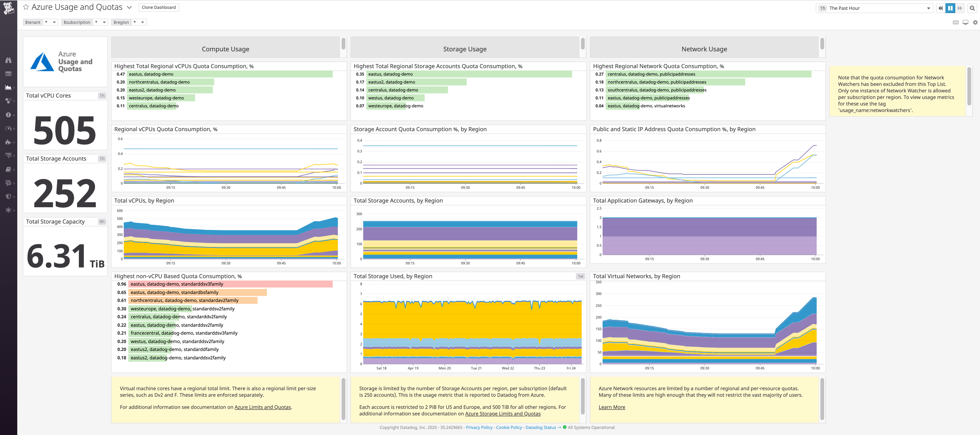
Task: Open the Infrastructure hexagon icon
Action: pos(8,101)
